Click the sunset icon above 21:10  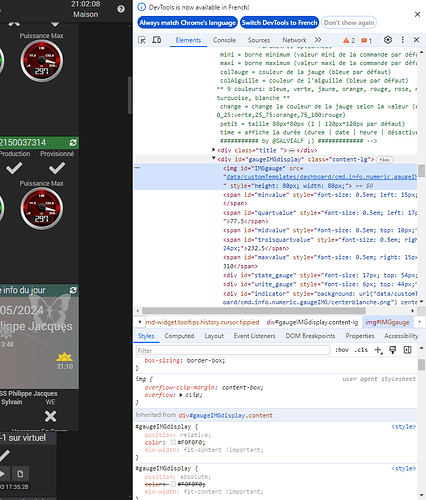pos(64,357)
